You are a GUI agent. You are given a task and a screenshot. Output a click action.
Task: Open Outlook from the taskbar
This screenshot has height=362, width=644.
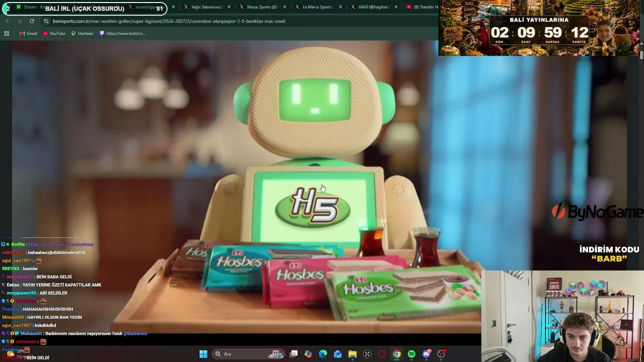338,354
